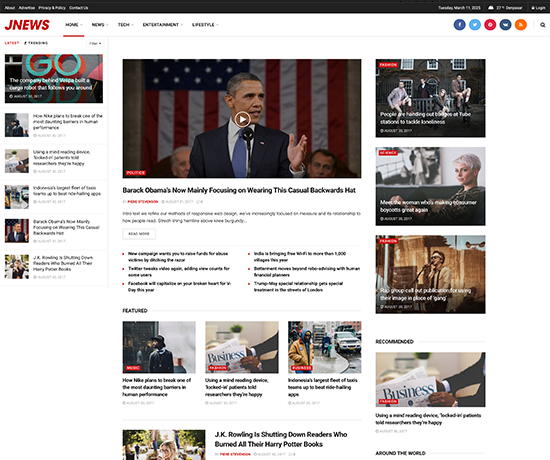550x460 pixels.
Task: Open sidebar Indonesia taxis article title
Action: (x=67, y=191)
